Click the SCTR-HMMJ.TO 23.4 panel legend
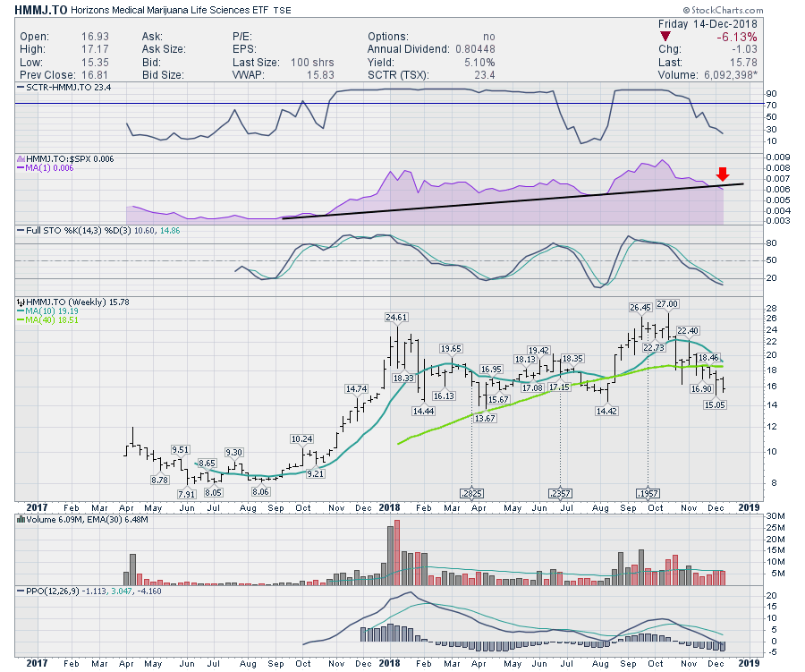The image size is (805, 672). tap(64, 88)
